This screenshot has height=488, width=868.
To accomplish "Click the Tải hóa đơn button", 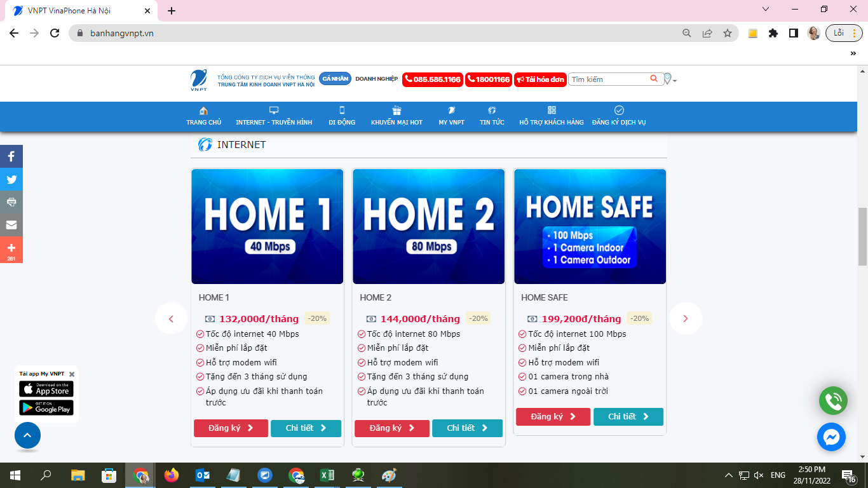I will click(x=540, y=79).
